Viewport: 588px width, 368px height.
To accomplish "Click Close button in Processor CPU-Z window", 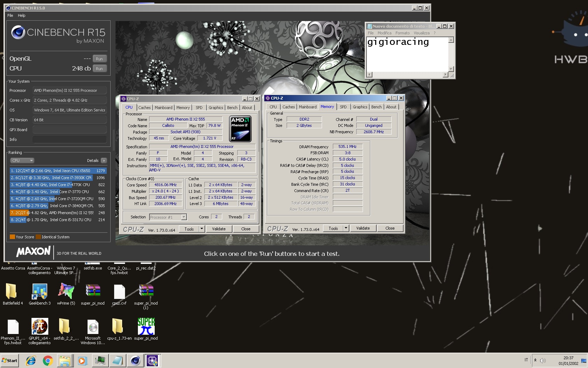I will 246,229.
